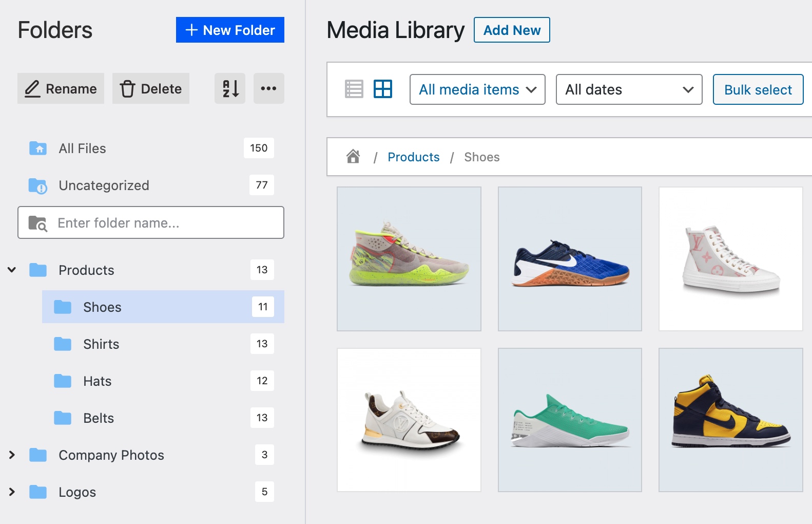Viewport: 812px width, 524px height.
Task: Collapse the Products folder tree
Action: tap(12, 270)
